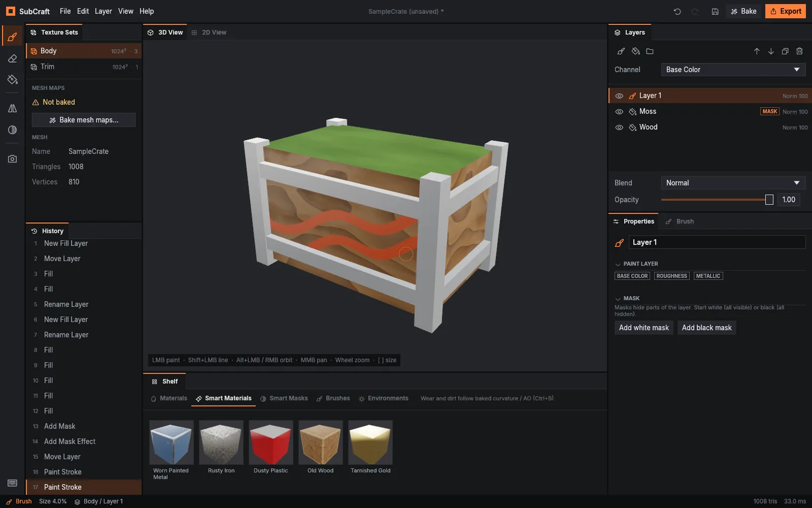Click Add black mask

tap(707, 328)
